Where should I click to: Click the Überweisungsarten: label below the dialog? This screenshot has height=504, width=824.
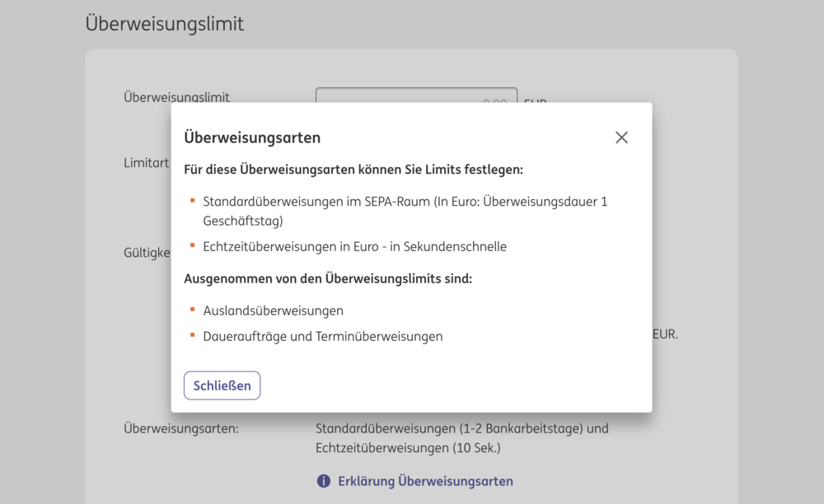(180, 428)
